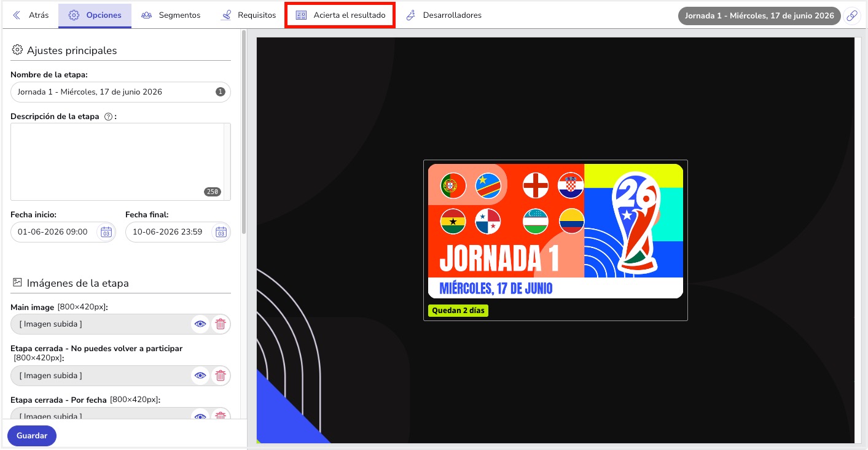Edit the Nombre de la etapa field
Screen dimensions: 868x450
[120, 92]
